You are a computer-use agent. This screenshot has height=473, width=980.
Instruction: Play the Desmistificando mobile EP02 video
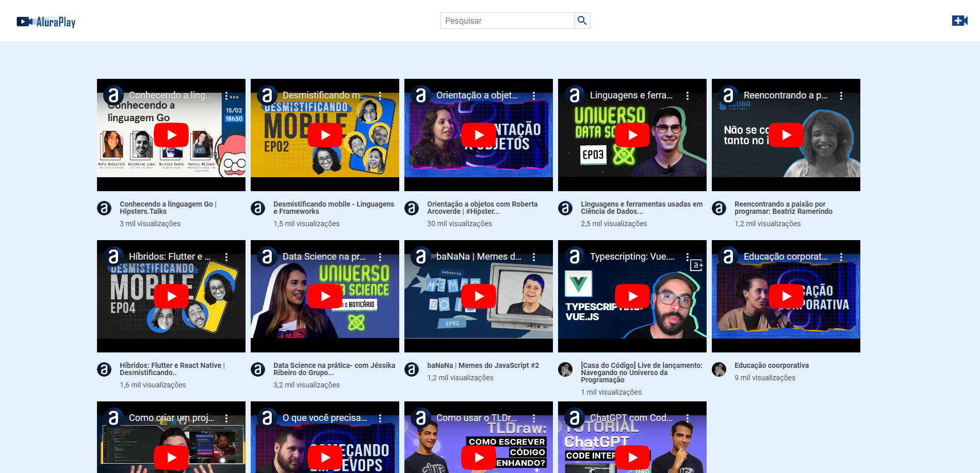pos(325,135)
